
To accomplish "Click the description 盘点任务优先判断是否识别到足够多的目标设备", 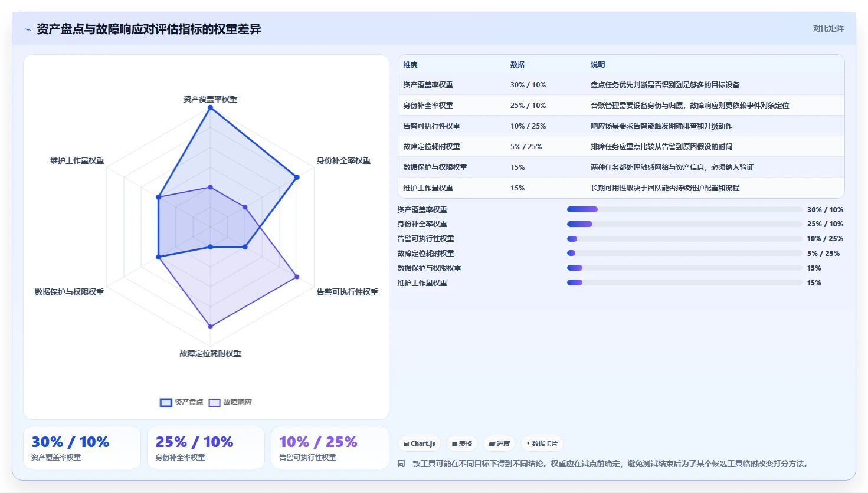I will (665, 85).
